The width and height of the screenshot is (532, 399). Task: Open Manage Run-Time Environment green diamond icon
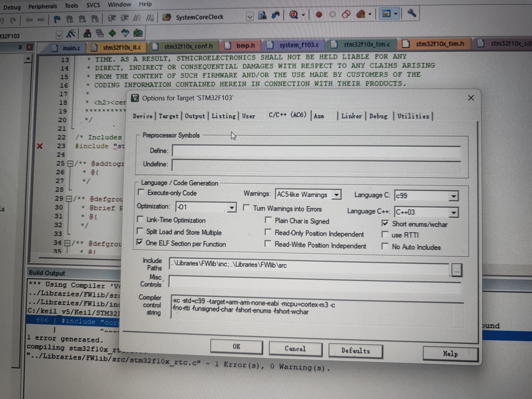[112, 33]
